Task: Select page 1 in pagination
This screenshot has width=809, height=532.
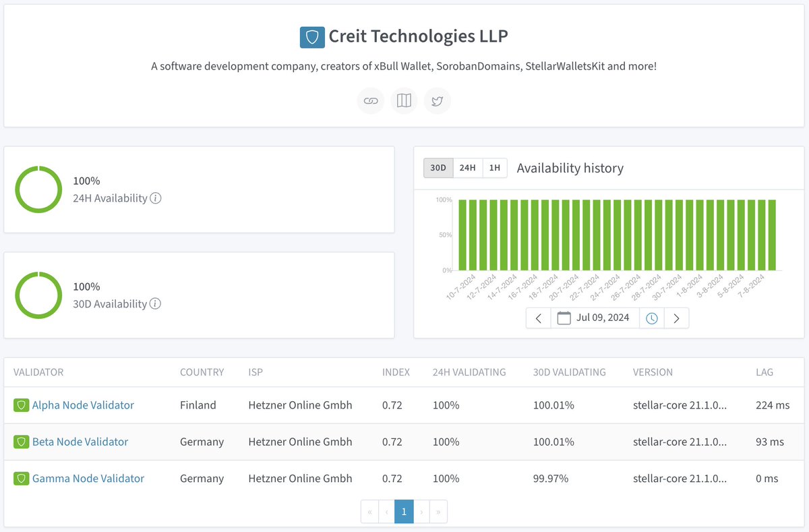Action: click(x=404, y=512)
